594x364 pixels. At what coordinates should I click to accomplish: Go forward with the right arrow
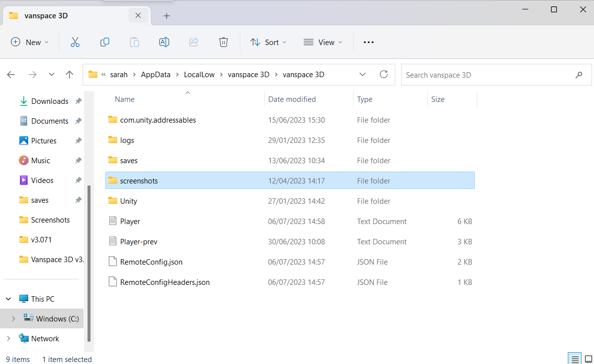[x=33, y=75]
